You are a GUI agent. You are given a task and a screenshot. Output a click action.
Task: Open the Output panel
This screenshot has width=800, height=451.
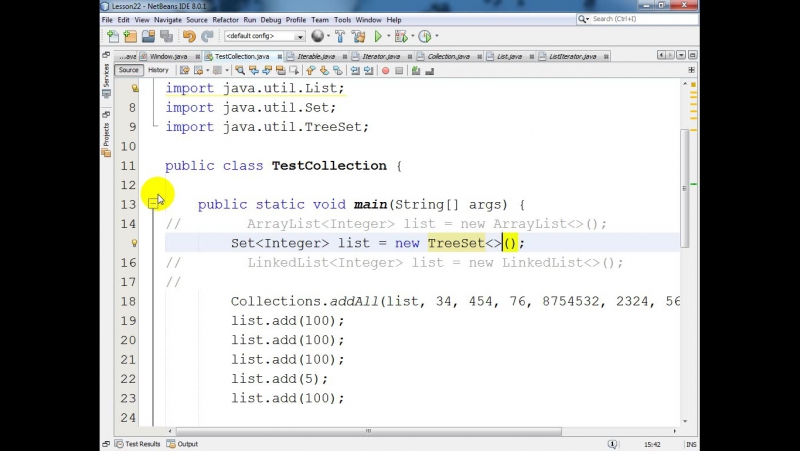[183, 444]
